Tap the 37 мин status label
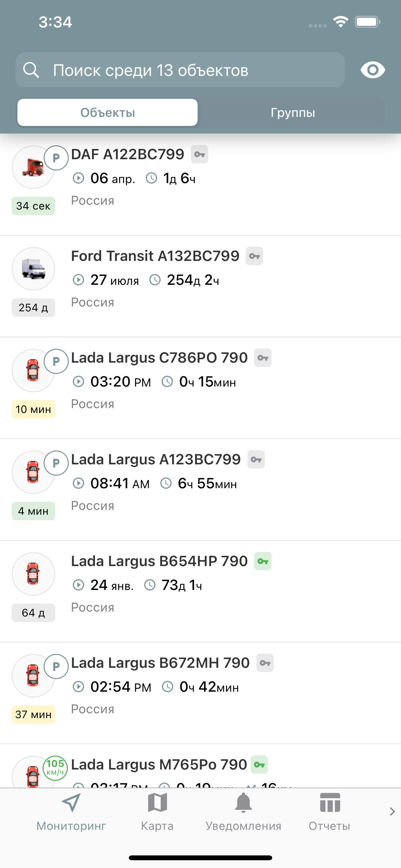The width and height of the screenshot is (401, 868). [x=33, y=714]
